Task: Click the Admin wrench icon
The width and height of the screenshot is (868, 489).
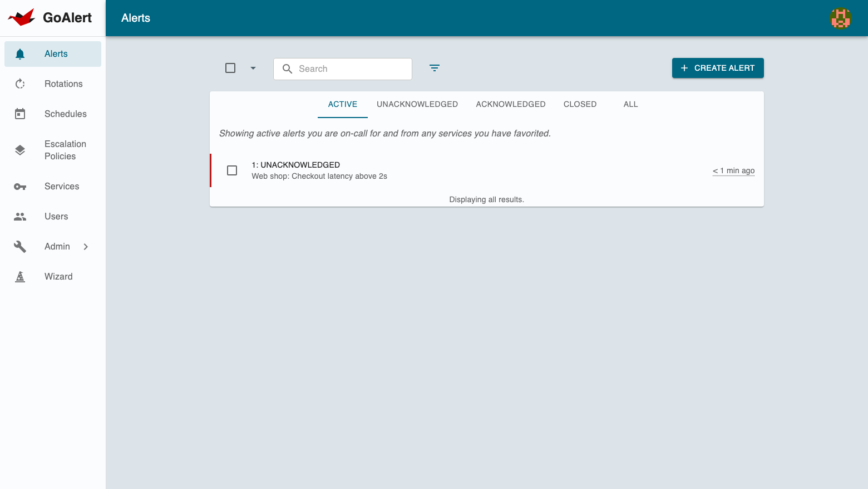Action: pos(20,247)
